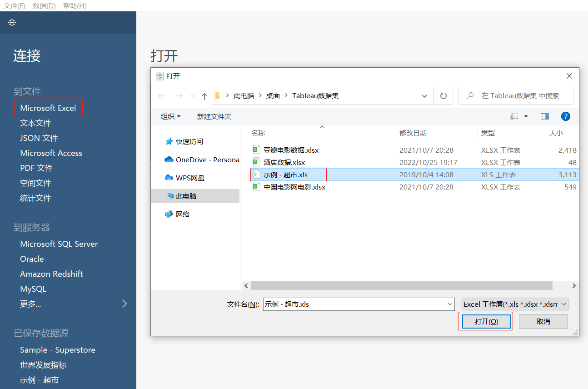Click the view mode icon in the dialog toolbar
Image resolution: width=588 pixels, height=389 pixels.
click(x=514, y=116)
